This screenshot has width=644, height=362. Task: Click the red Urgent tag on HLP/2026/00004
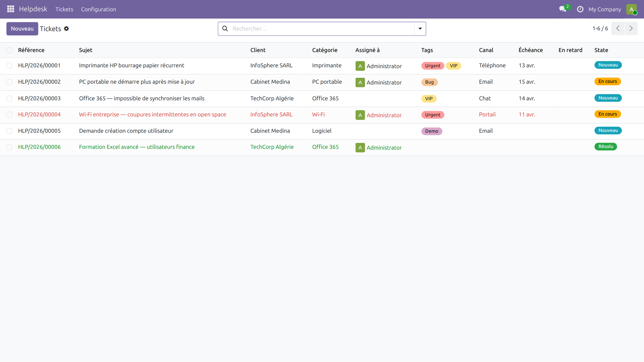432,115
